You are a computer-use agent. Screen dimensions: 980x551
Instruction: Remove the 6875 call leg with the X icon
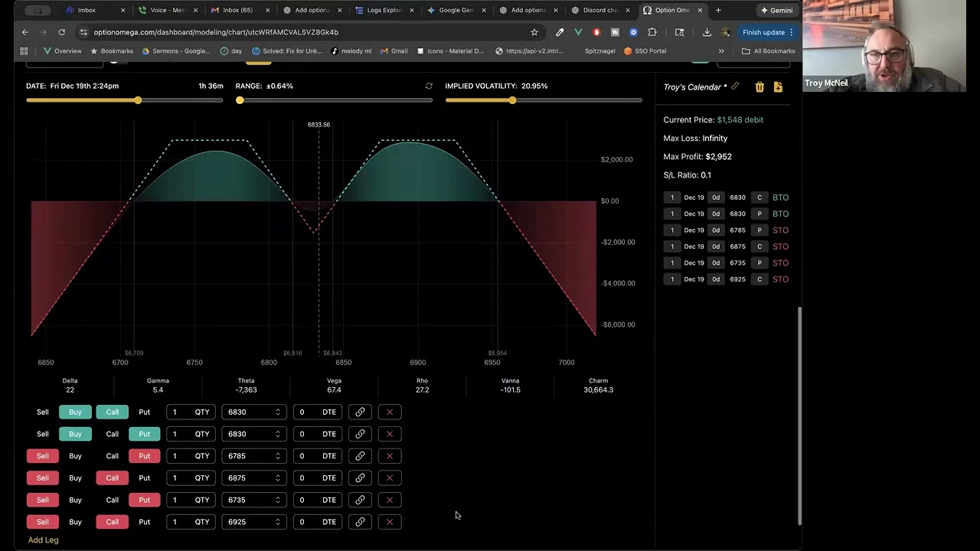tap(390, 478)
